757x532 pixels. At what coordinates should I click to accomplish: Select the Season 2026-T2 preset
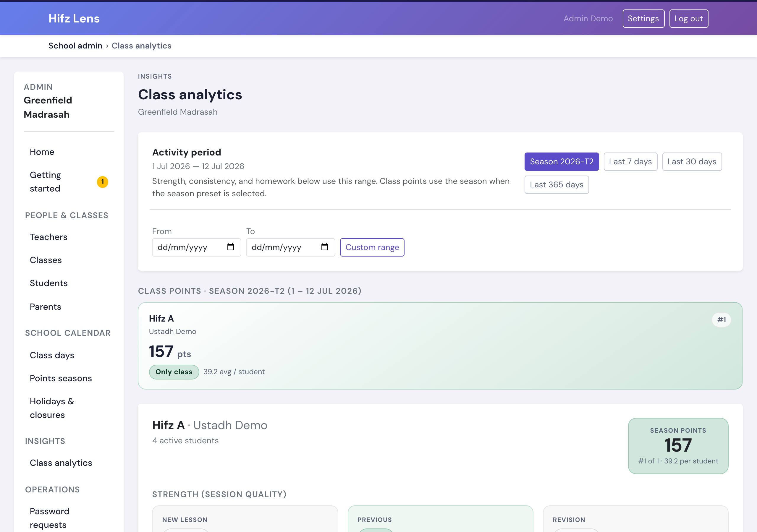click(562, 161)
